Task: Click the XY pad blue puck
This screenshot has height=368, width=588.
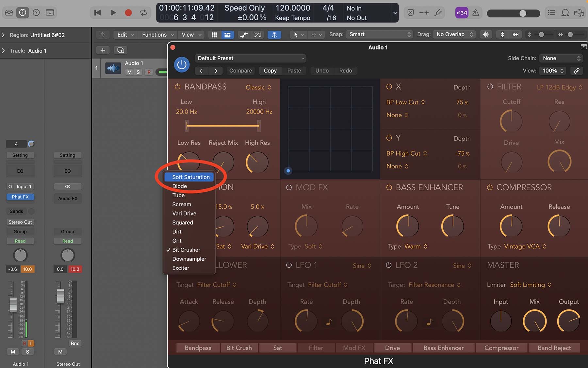Action: (288, 171)
